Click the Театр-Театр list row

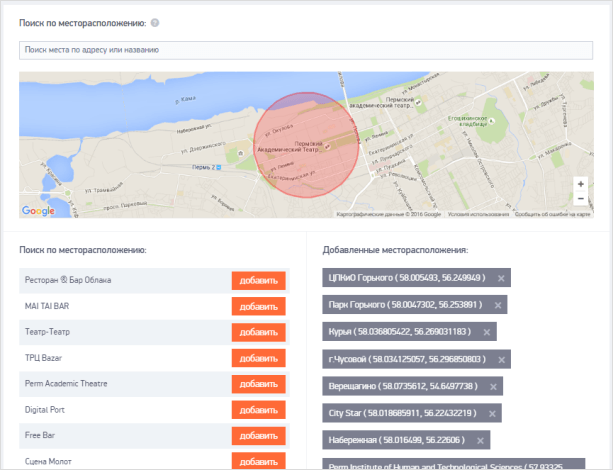pyautogui.click(x=154, y=332)
